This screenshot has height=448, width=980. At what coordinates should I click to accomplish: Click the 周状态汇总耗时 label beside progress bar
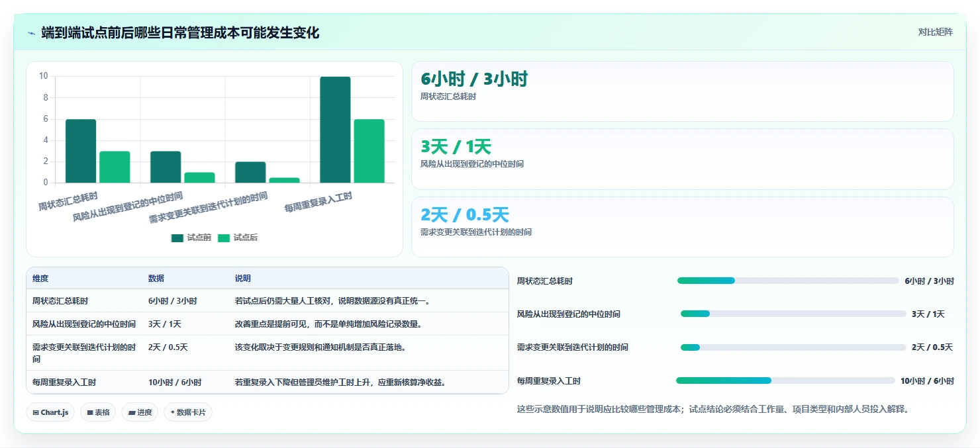(545, 281)
